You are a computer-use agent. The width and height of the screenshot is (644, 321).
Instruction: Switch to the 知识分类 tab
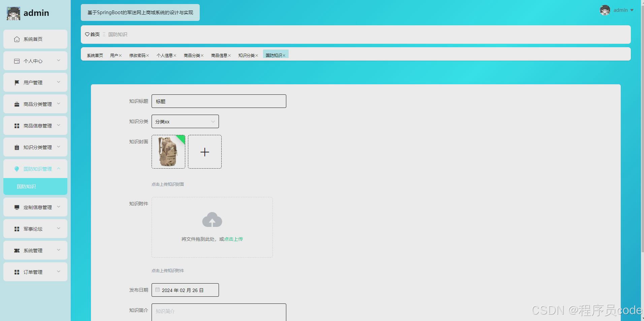(247, 56)
